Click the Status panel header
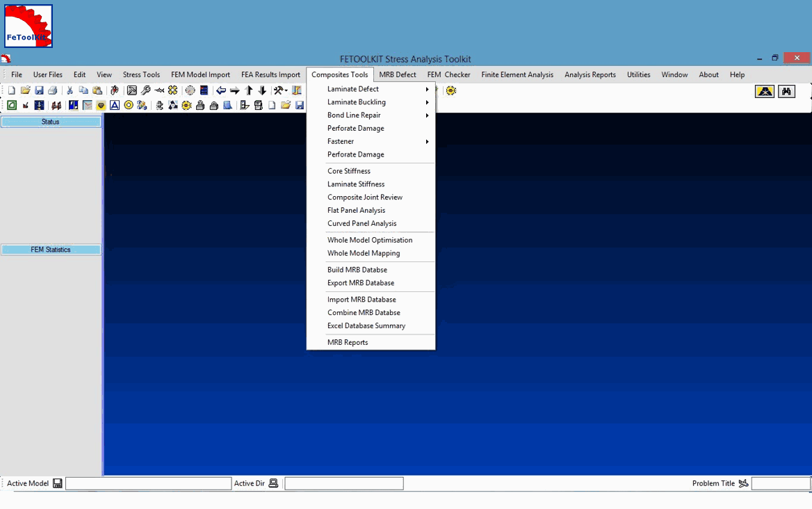The image size is (812, 509). [51, 122]
